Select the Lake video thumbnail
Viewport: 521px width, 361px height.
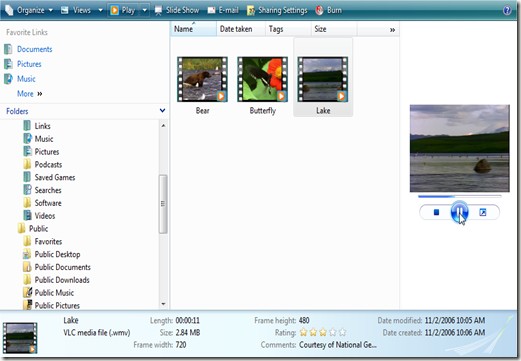click(323, 79)
